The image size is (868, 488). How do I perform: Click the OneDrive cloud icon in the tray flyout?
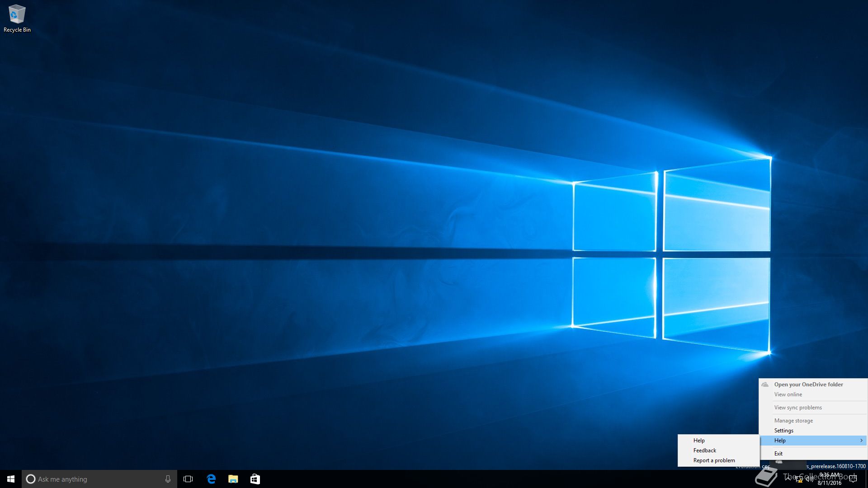click(x=779, y=462)
